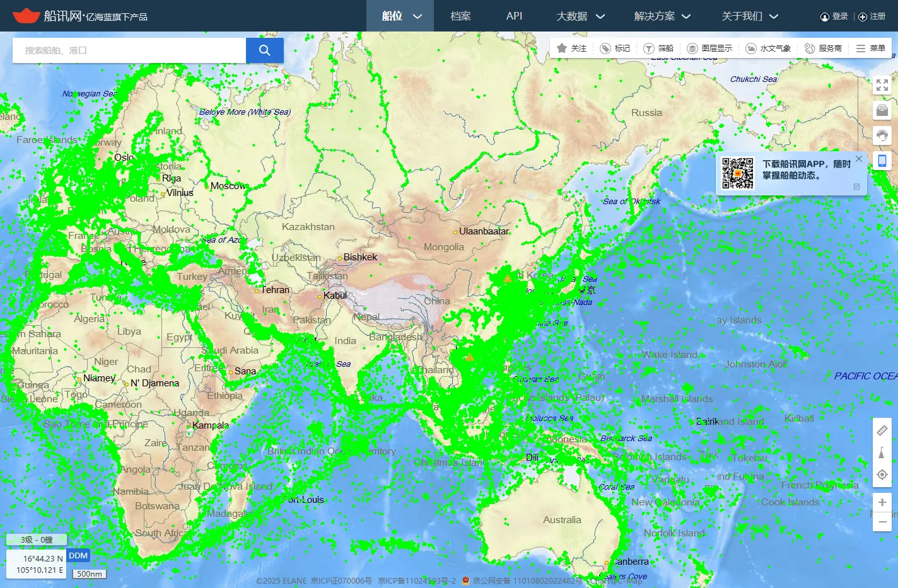Open customer support headset icon

pyautogui.click(x=882, y=135)
